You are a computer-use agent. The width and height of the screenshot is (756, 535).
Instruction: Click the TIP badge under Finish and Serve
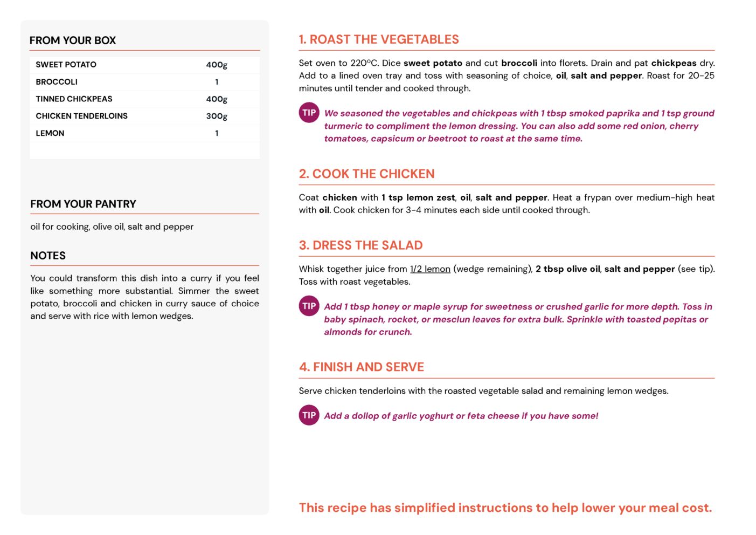(309, 415)
